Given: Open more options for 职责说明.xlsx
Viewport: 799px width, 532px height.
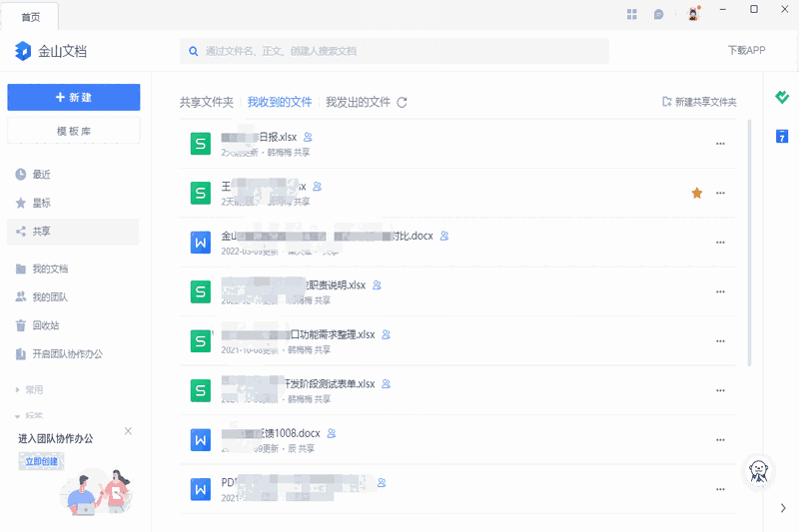Looking at the screenshot, I should [720, 291].
